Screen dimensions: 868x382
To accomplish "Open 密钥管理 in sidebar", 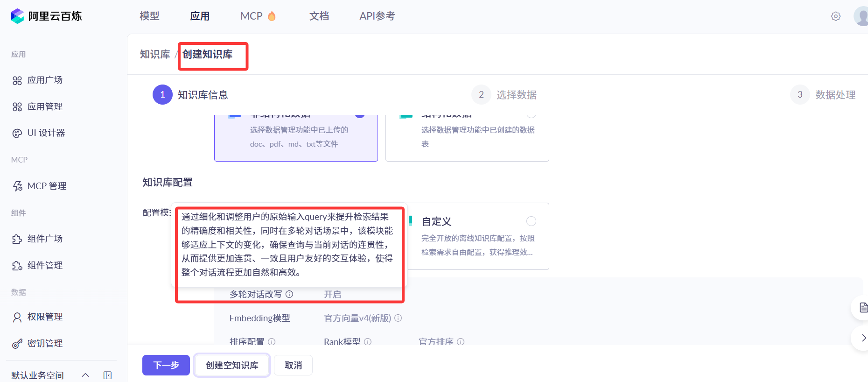I will 45,343.
